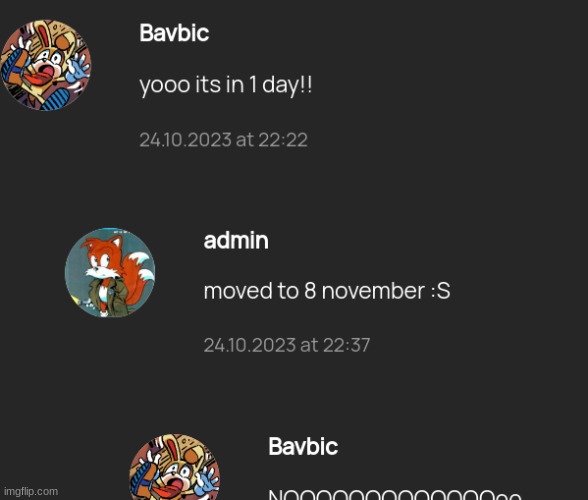
Task: Open the 24.10.2023 at 22:37 timestamp
Action: (287, 345)
